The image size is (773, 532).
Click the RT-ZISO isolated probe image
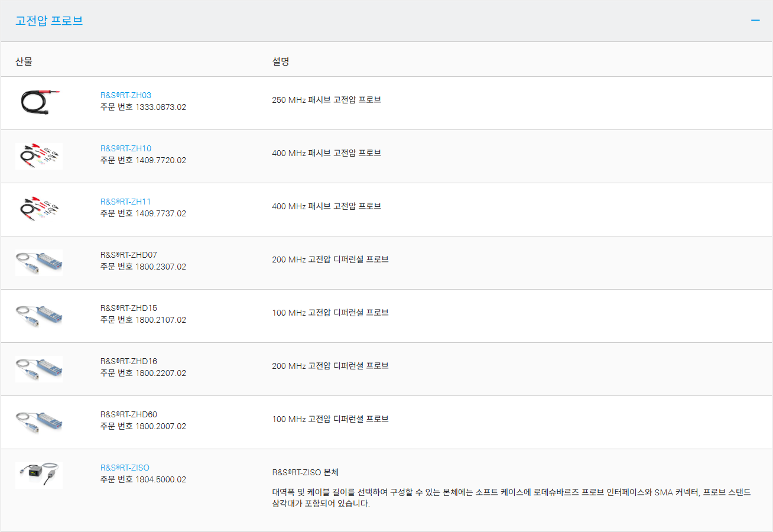(39, 475)
